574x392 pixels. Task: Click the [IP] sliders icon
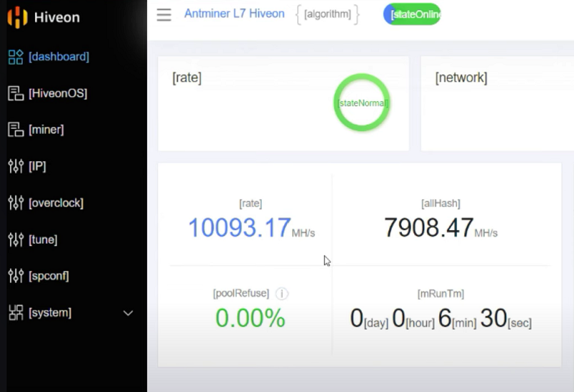pos(16,166)
